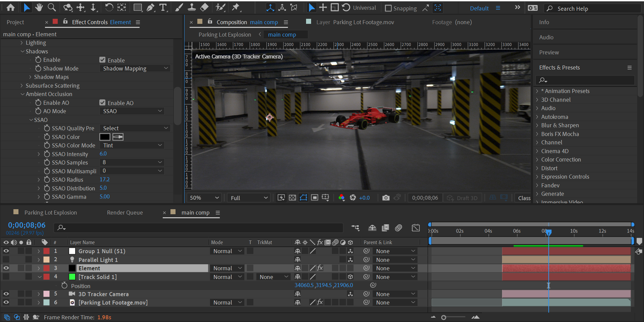Activate the Zoom tool

click(x=51, y=7)
